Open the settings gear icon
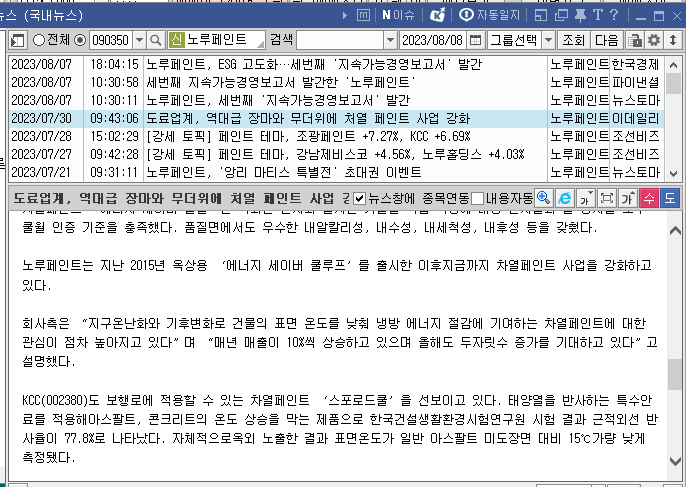Screen dimensions: 686x487 tap(654, 40)
